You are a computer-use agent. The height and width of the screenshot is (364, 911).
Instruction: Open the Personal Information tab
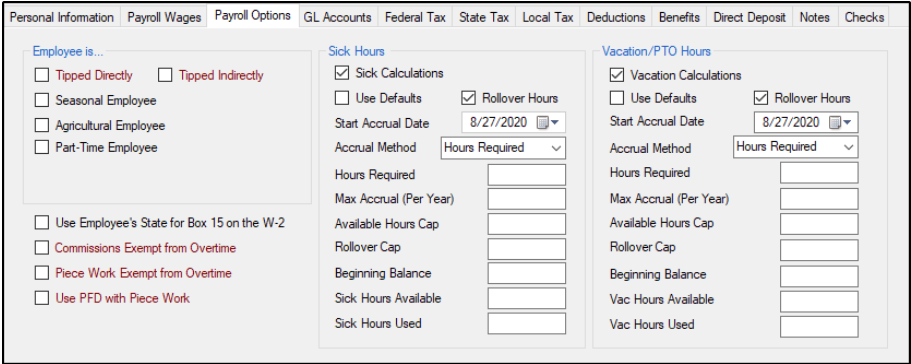pos(62,17)
